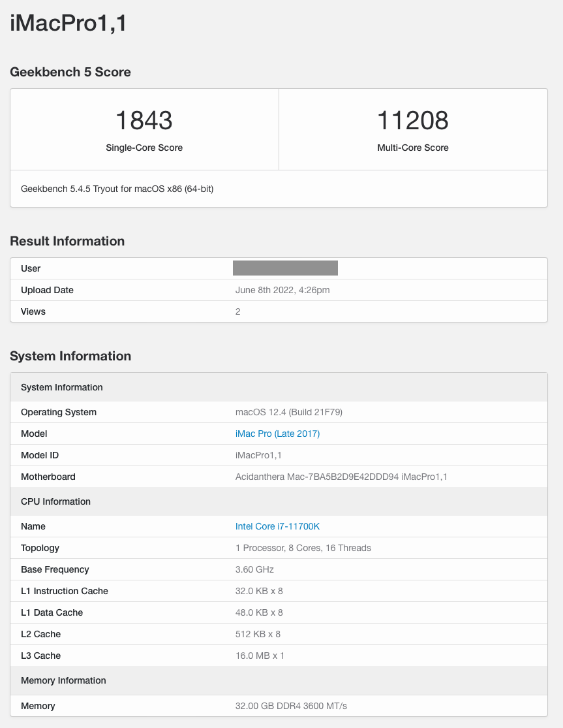Screen dimensions: 563x728
Task: Select the single-core score 1843
Action: click(144, 120)
